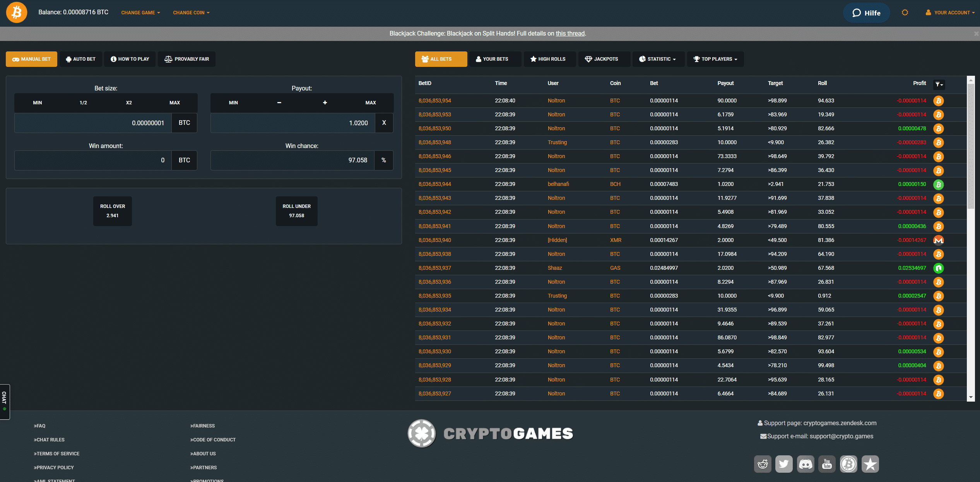
Task: Set bet size to MAX
Action: click(x=174, y=103)
